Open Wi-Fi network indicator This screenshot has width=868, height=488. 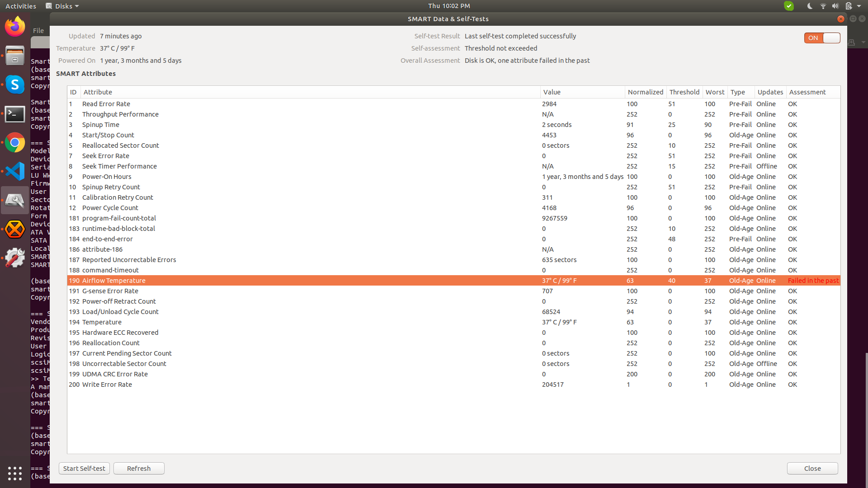823,6
